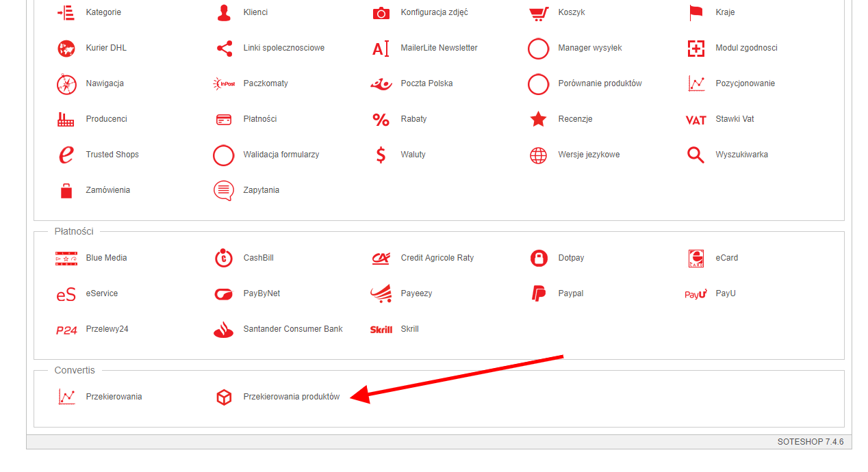Click the MailerLite Newsletter icon
Image resolution: width=868 pixels, height=472 pixels.
[381, 48]
